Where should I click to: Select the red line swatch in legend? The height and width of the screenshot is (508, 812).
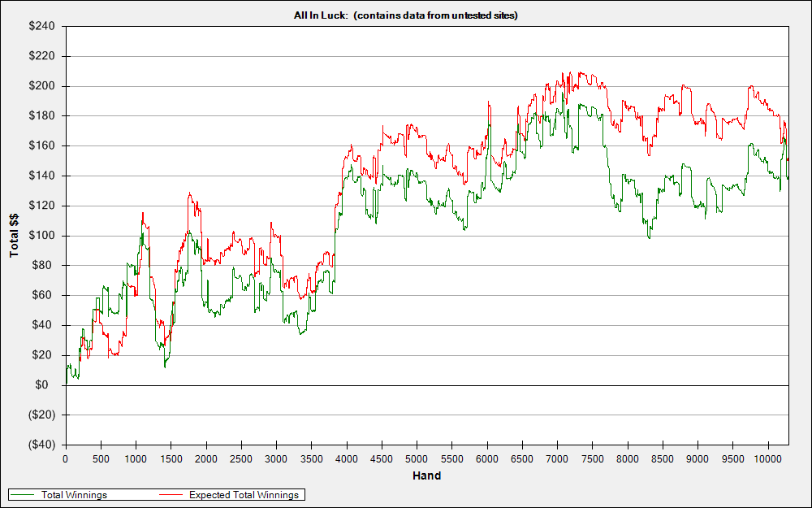tap(171, 495)
